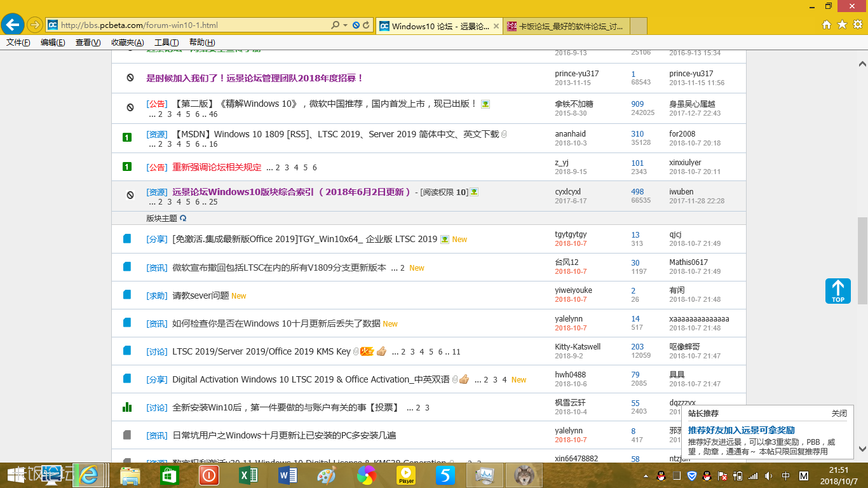This screenshot has width=868, height=488.
Task: Click scrollbar up arrow at top right
Action: tap(862, 64)
